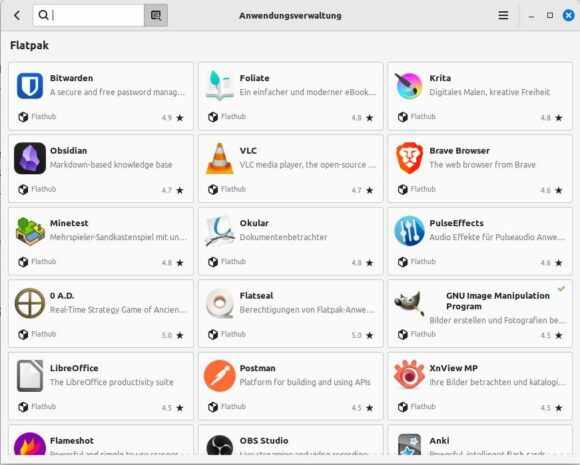Go back with the arrow button

[17, 16]
